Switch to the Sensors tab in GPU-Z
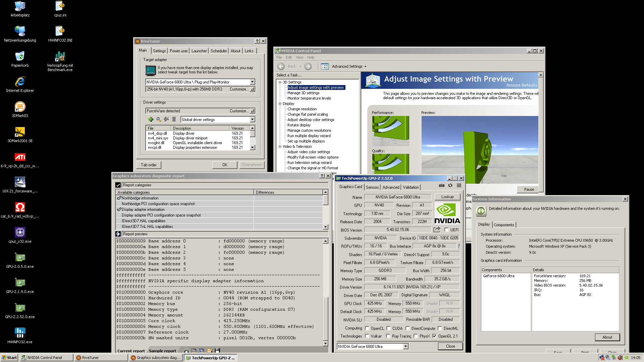Image resolution: width=644 pixels, height=362 pixels. pos(372,187)
